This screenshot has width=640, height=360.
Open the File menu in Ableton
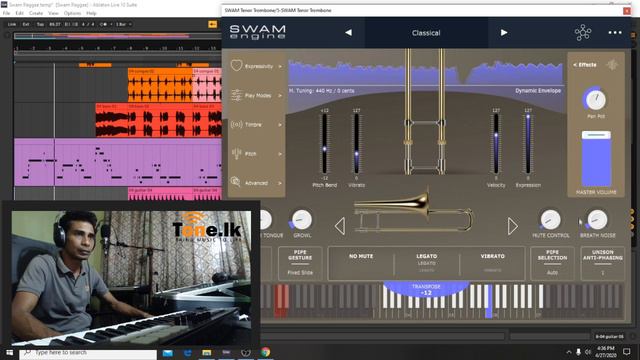6,13
